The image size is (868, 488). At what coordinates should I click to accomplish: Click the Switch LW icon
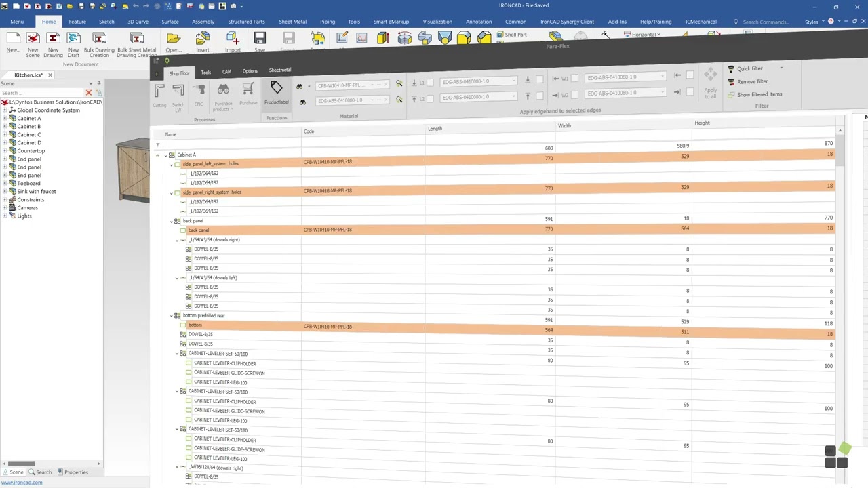[x=178, y=90]
